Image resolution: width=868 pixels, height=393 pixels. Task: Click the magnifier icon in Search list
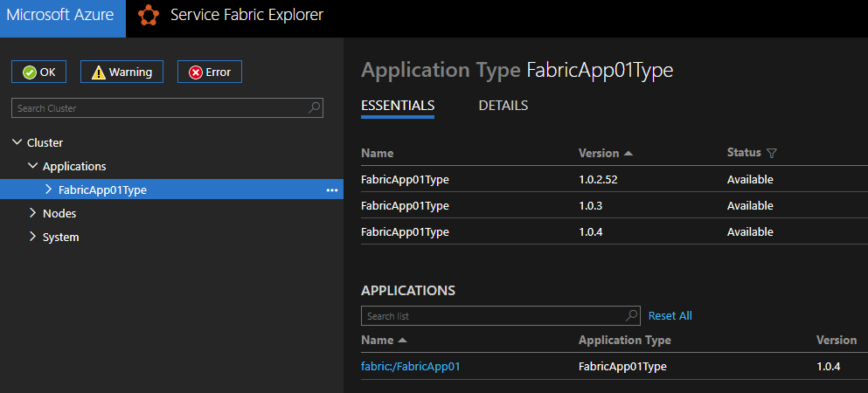(x=632, y=315)
